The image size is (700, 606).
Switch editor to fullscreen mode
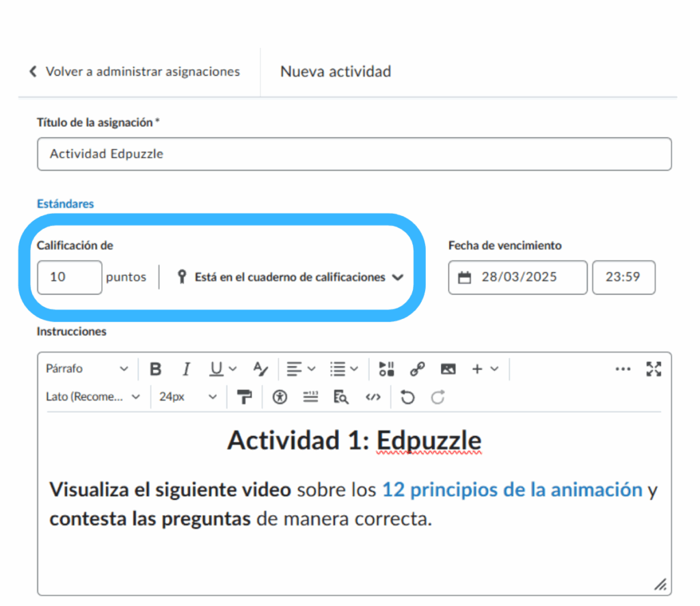point(654,370)
